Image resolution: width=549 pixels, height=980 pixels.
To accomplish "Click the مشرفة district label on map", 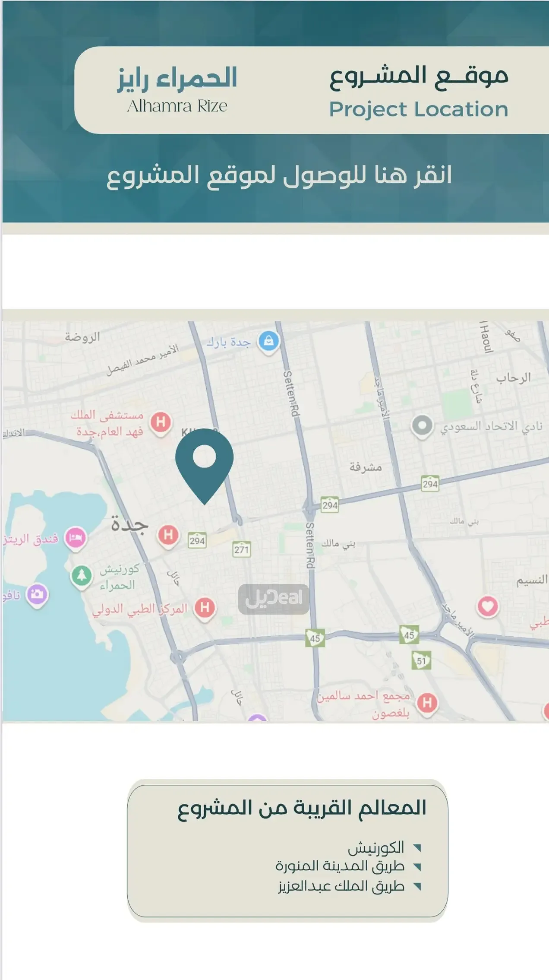I will click(x=366, y=467).
